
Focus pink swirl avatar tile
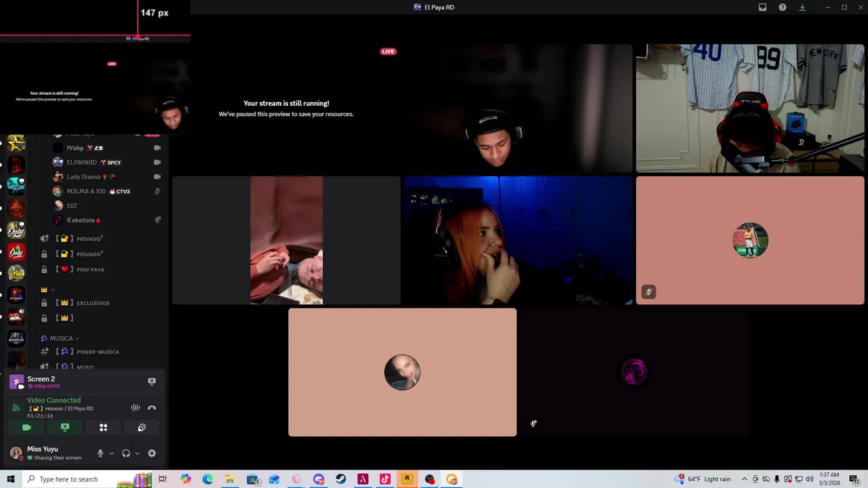(x=634, y=372)
